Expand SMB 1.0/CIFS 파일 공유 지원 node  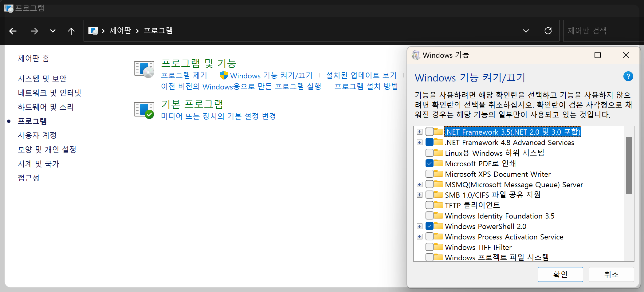[420, 195]
